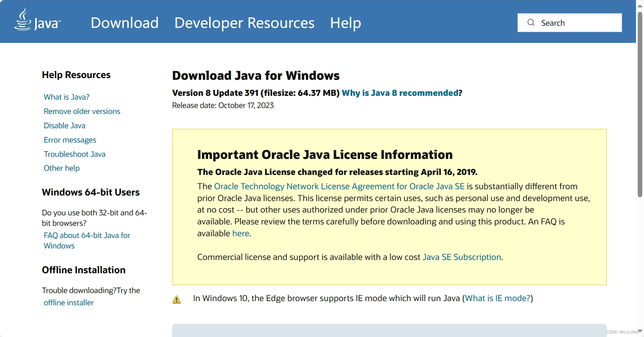Screen dimensions: 644x337
Task: Click the FAQ "here" link
Action: [x=240, y=233]
